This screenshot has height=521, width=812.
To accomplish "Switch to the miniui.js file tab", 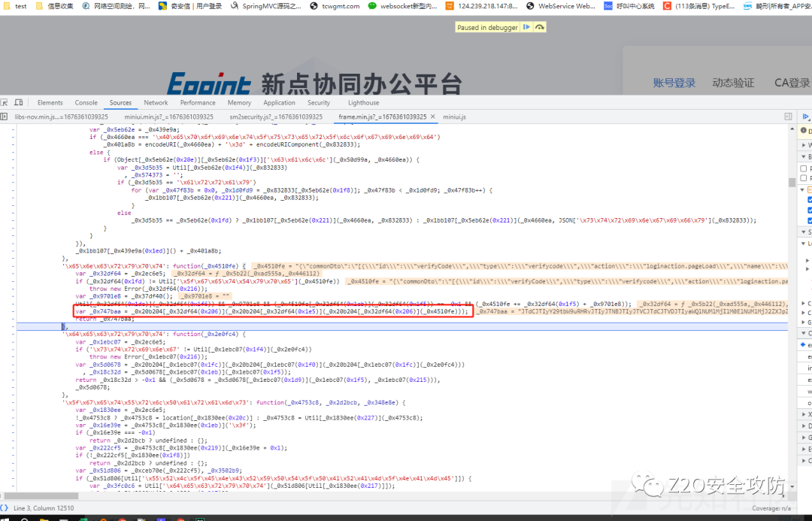I will (x=455, y=117).
